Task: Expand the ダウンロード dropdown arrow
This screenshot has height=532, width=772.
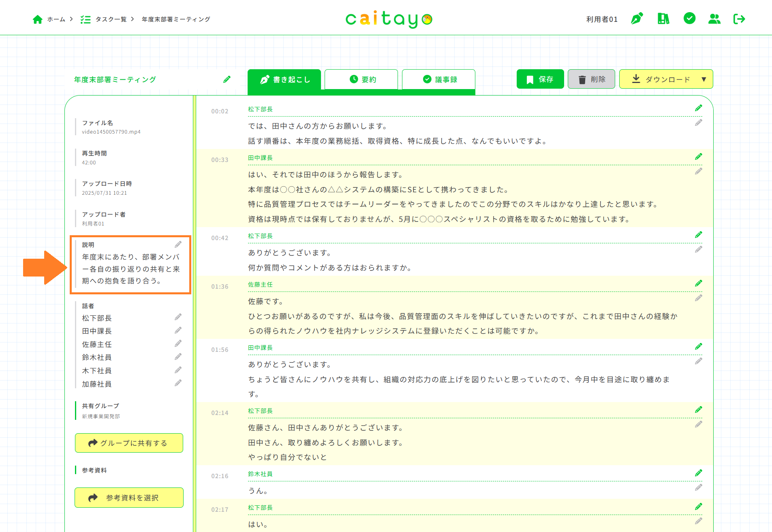Action: [704, 79]
